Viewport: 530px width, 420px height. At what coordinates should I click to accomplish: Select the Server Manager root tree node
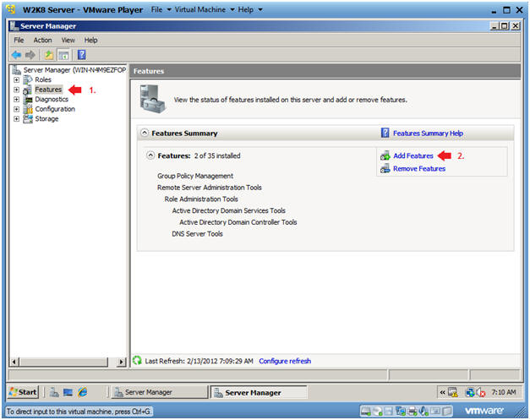pyautogui.click(x=74, y=70)
